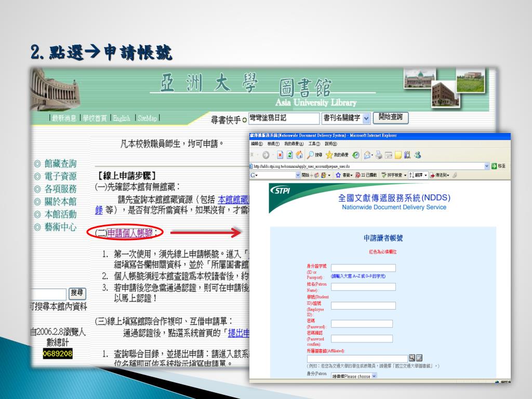Click the send to (傳送到) toolbar icon
532x399 pixels.
[x=432, y=175]
